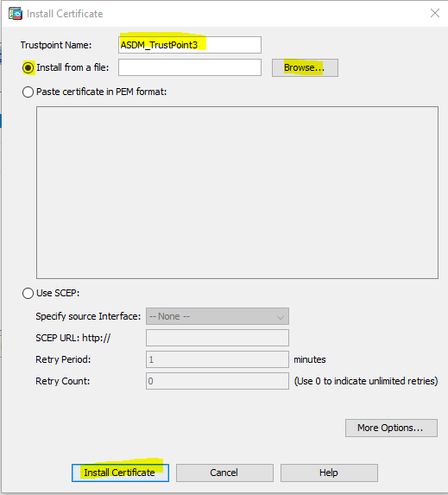Select the Install from a file option
448x495 pixels.
click(28, 67)
